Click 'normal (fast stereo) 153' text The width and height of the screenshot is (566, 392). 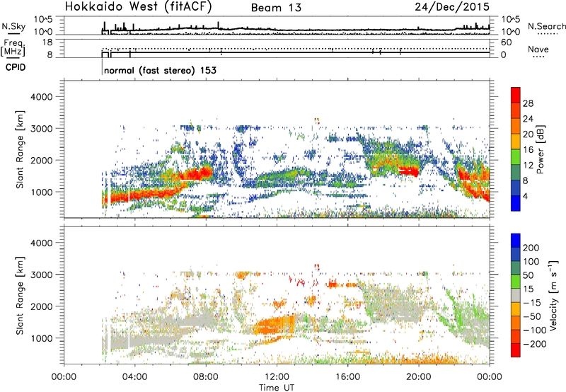coord(161,70)
